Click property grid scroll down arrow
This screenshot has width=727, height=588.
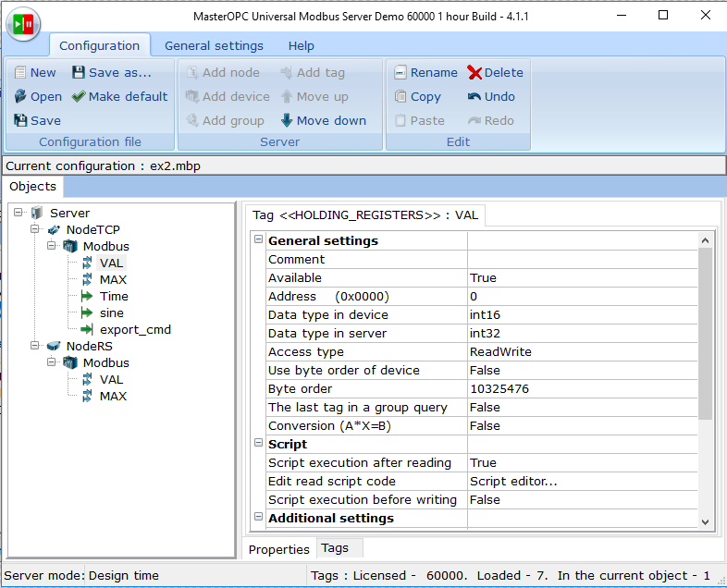(x=705, y=521)
